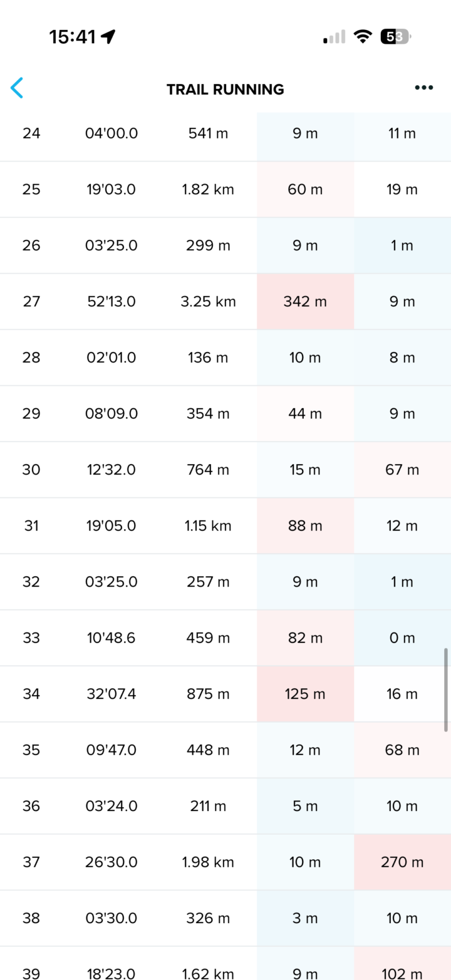Select lap 27 row number
Viewport: 451px width, 980px height.
(x=31, y=301)
